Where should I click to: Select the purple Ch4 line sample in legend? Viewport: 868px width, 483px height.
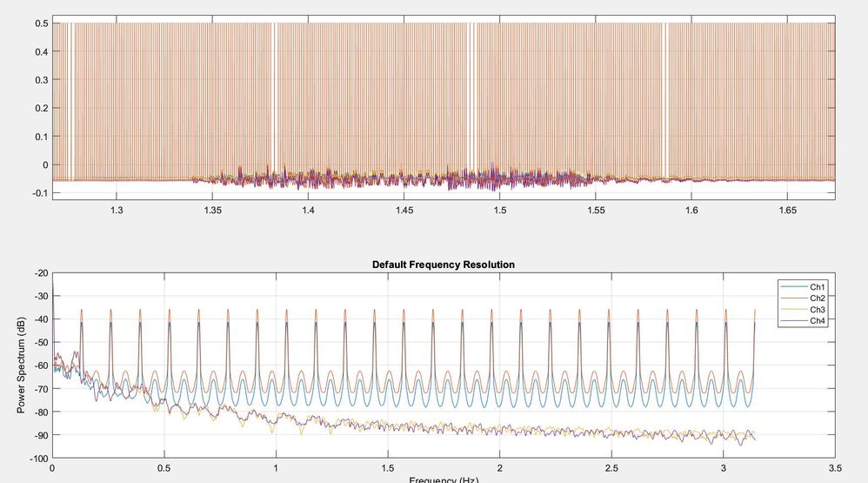coord(794,321)
